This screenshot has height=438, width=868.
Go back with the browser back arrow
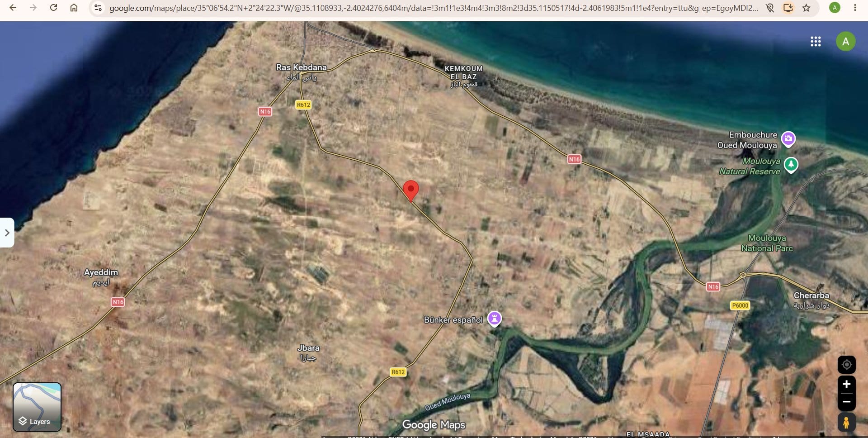coord(13,8)
